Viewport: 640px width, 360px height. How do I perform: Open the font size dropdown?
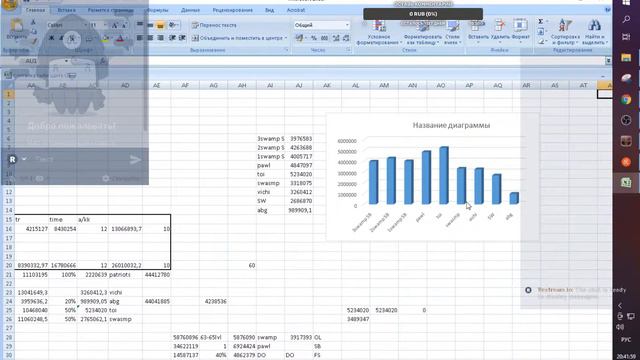105,25
